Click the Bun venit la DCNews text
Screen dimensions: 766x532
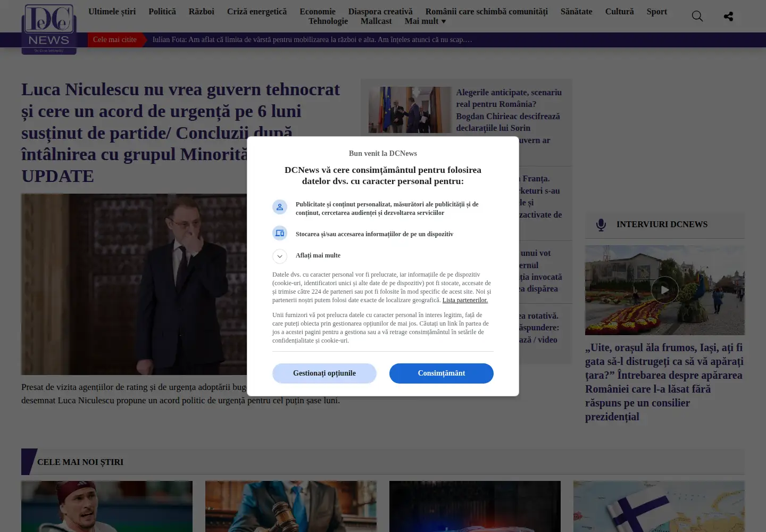point(383,153)
